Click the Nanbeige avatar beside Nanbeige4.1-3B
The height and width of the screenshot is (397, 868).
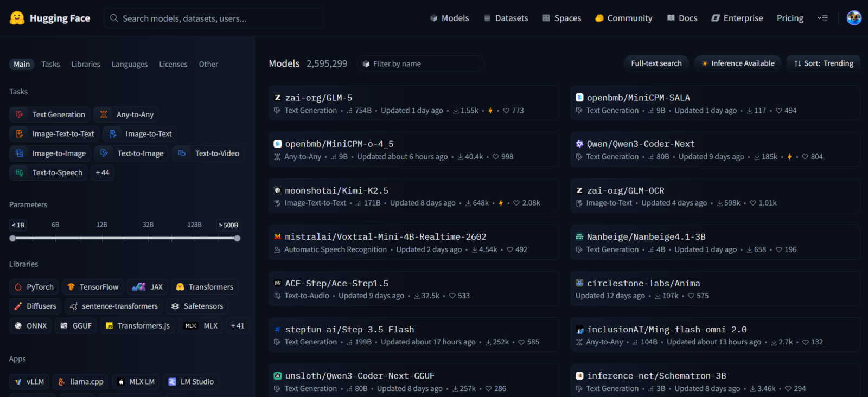pyautogui.click(x=579, y=236)
